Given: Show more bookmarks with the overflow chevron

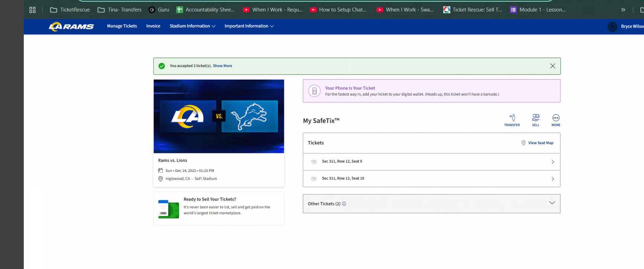Looking at the screenshot, I should click(x=623, y=10).
